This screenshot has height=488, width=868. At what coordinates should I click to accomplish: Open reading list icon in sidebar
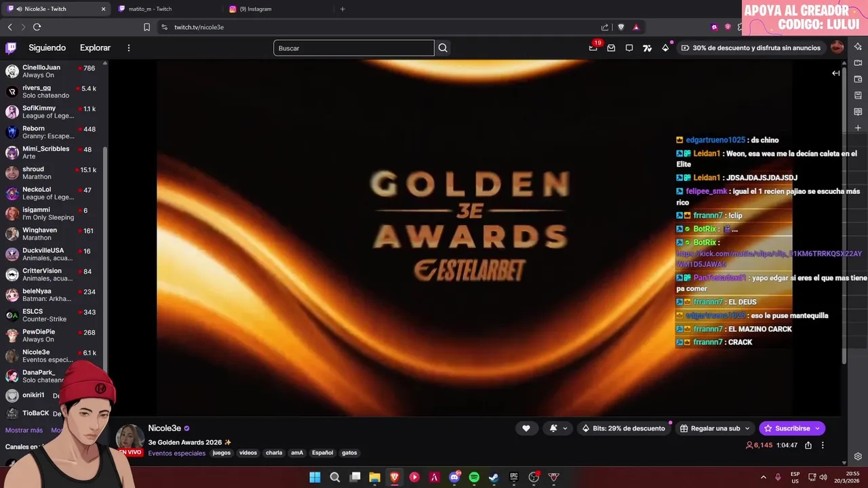point(858,112)
